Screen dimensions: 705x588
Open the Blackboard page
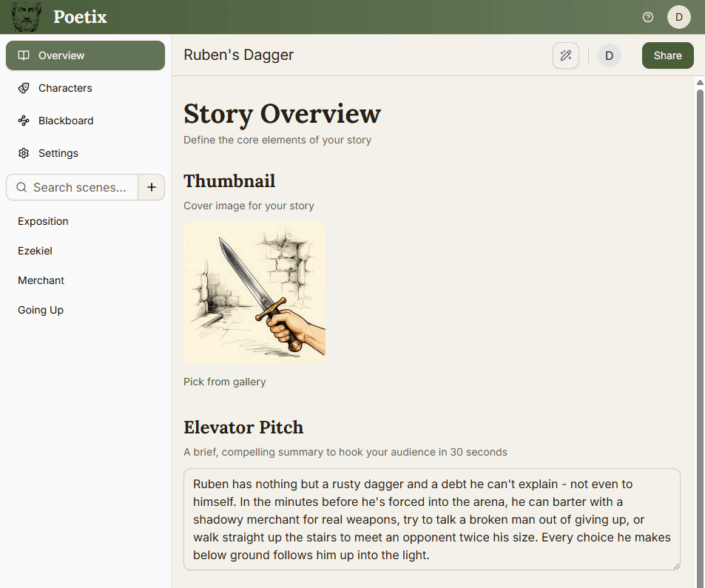click(85, 121)
